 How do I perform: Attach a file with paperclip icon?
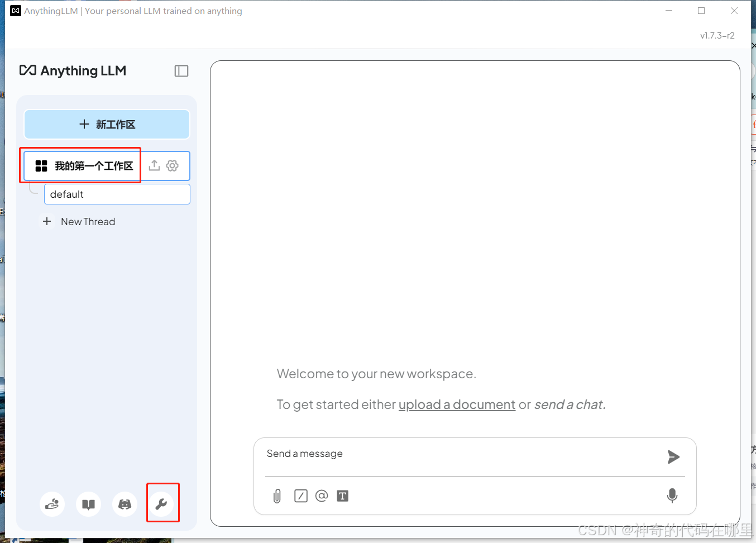click(x=277, y=496)
